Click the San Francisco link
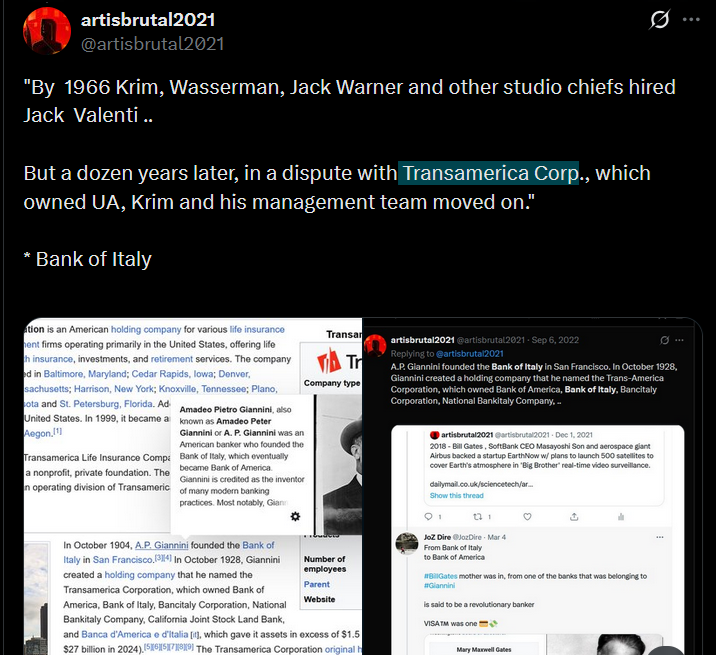The image size is (716, 655). coord(123,560)
